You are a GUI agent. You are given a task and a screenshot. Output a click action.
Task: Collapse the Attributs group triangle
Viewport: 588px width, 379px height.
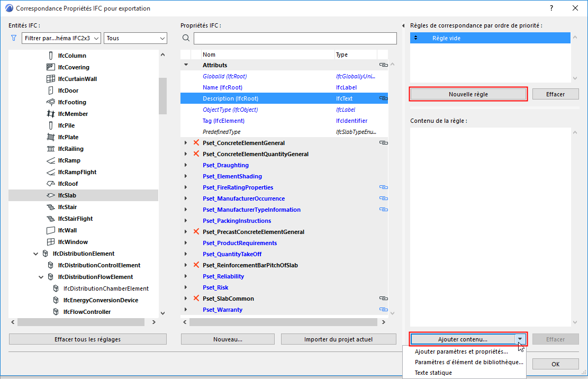pos(186,65)
